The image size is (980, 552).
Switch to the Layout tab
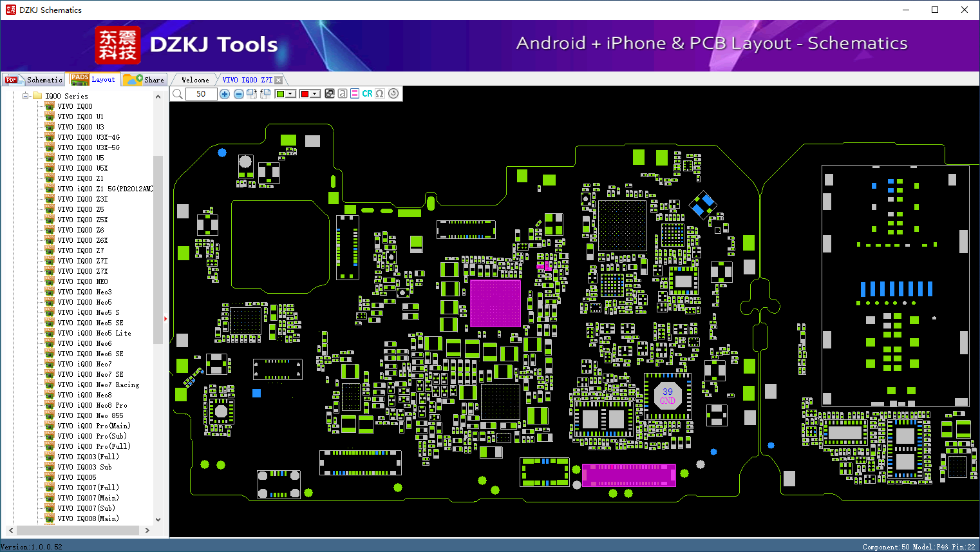pos(93,79)
